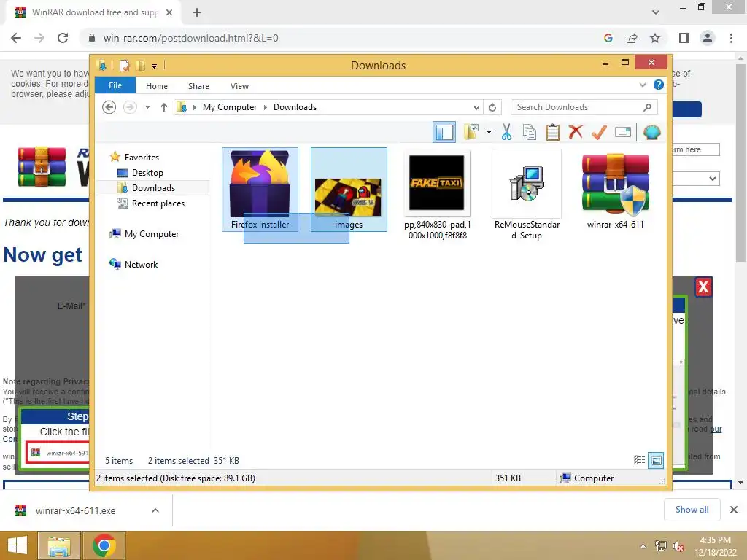Image resolution: width=747 pixels, height=560 pixels.
Task: Switch to large icons view in status bar
Action: click(x=656, y=460)
